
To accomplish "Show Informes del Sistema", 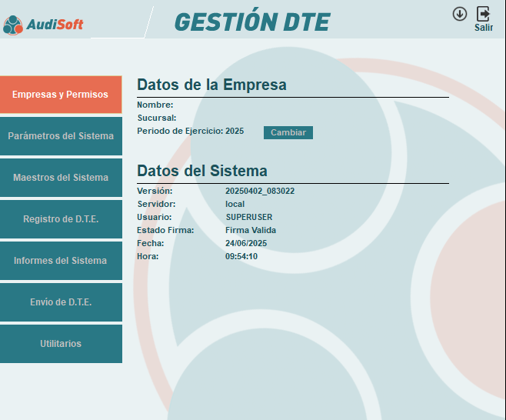I will (x=61, y=261).
